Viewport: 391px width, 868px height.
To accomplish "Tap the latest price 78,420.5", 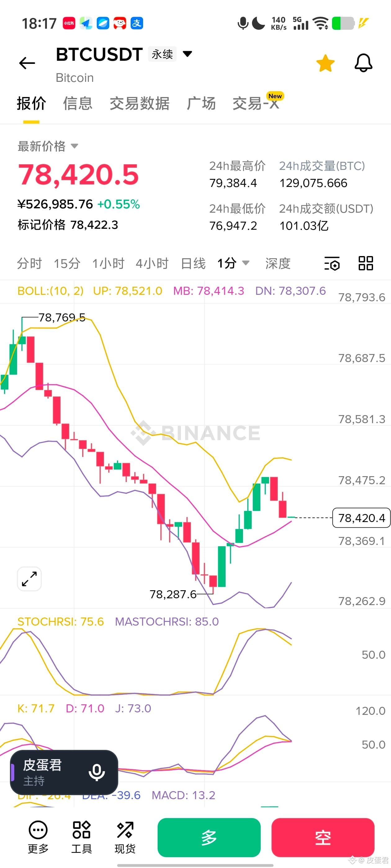I will point(78,175).
